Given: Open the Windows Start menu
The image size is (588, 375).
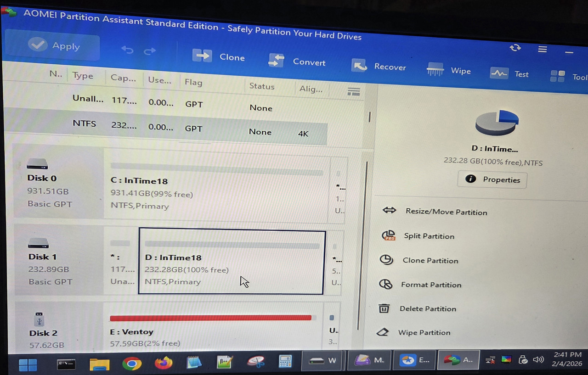Looking at the screenshot, I should [x=28, y=365].
